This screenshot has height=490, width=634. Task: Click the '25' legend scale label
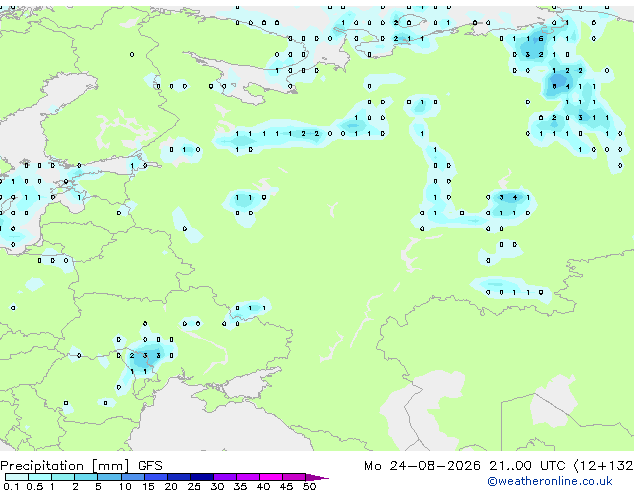coord(194,486)
